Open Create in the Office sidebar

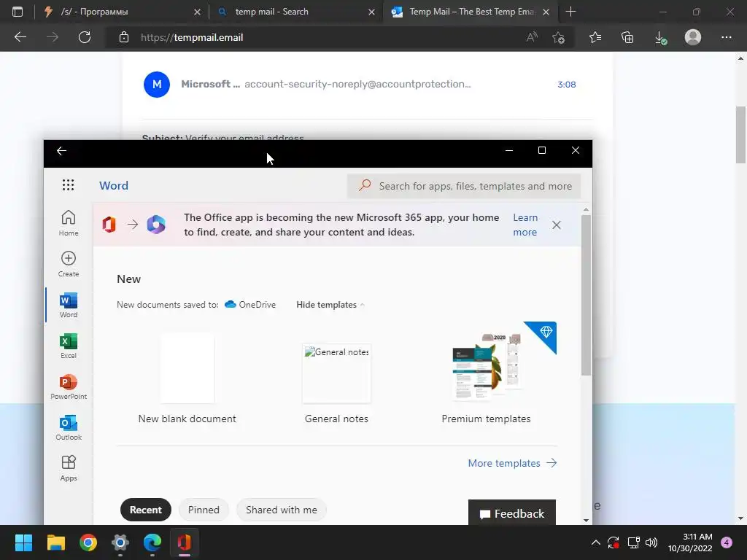69,264
